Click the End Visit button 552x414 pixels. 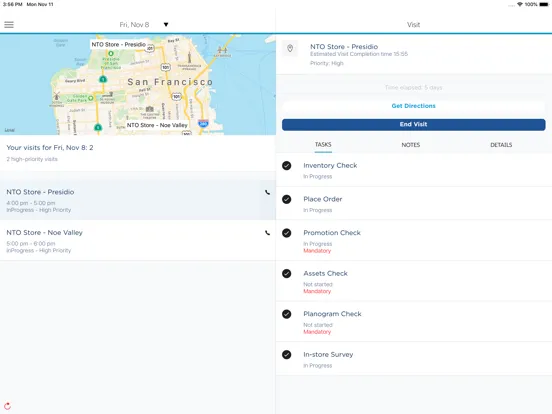coord(414,125)
